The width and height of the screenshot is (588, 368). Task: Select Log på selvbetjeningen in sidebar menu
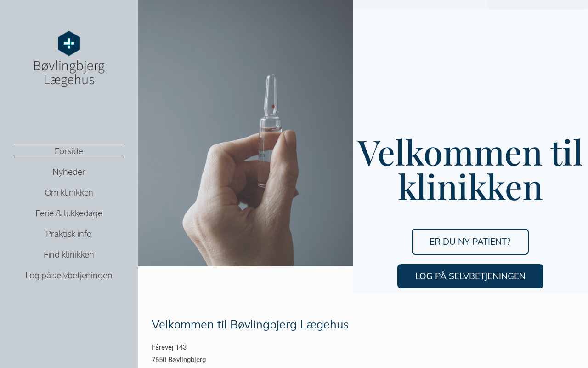pos(69,275)
